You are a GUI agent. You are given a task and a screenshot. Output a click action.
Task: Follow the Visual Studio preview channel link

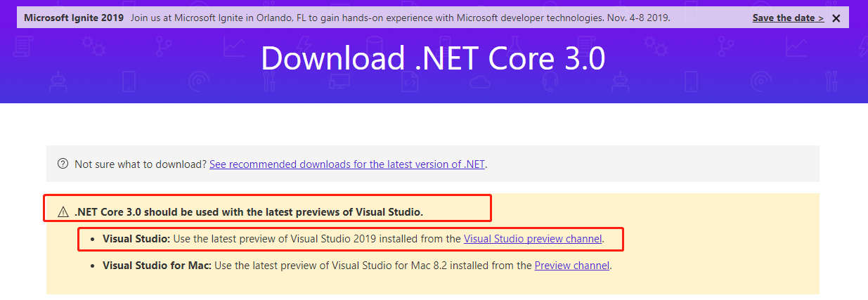click(x=533, y=239)
